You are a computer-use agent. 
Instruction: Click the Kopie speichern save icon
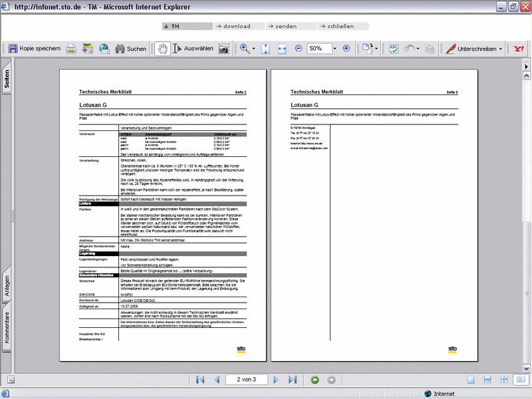click(13, 49)
